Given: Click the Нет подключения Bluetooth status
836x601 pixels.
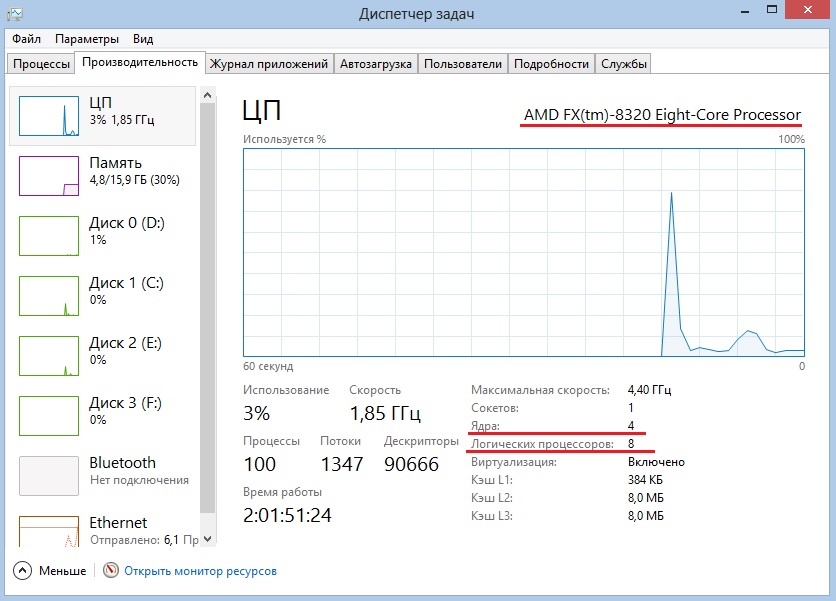Looking at the screenshot, I should point(139,480).
